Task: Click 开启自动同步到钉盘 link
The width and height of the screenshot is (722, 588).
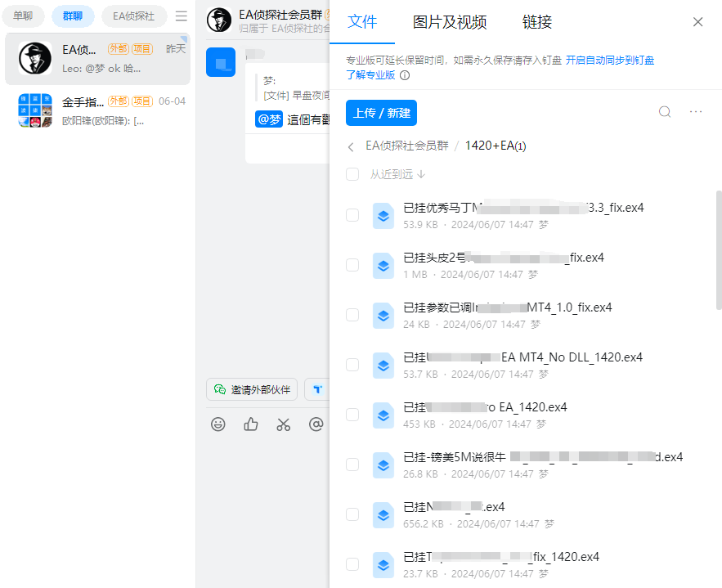Action: 610,61
